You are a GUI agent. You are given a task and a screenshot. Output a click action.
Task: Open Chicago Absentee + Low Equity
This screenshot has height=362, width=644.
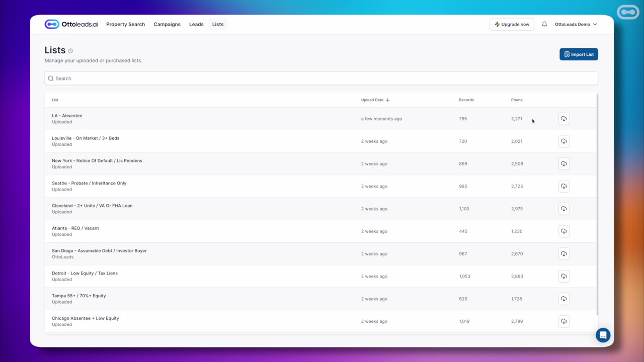(x=86, y=318)
